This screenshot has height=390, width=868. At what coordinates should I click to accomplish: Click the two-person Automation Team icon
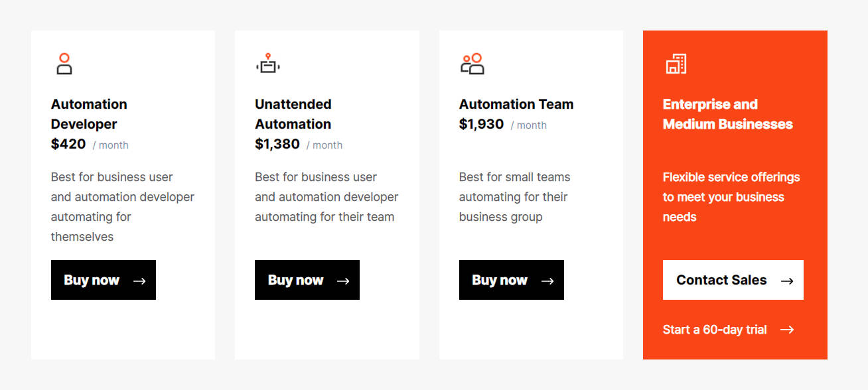tap(472, 64)
